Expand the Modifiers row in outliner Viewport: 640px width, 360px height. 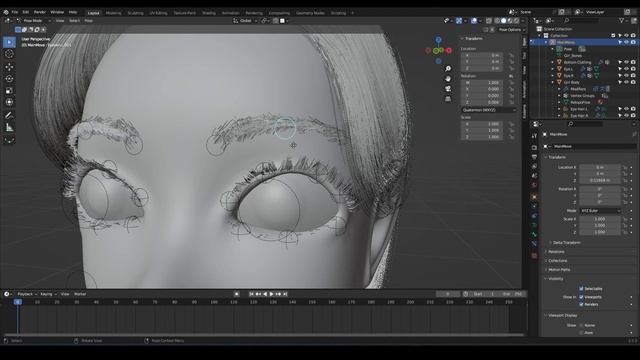point(559,89)
